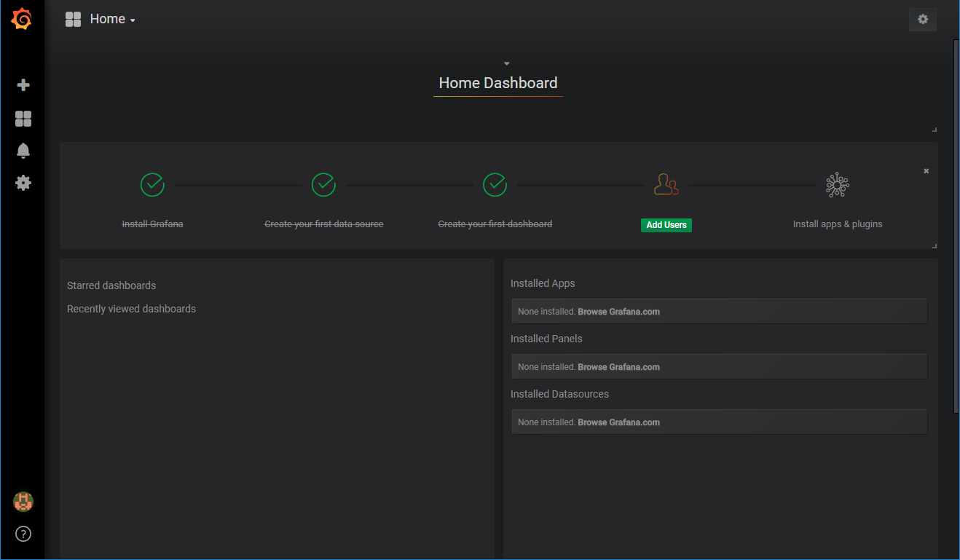
Task: Click the green Add Users button
Action: click(x=666, y=225)
